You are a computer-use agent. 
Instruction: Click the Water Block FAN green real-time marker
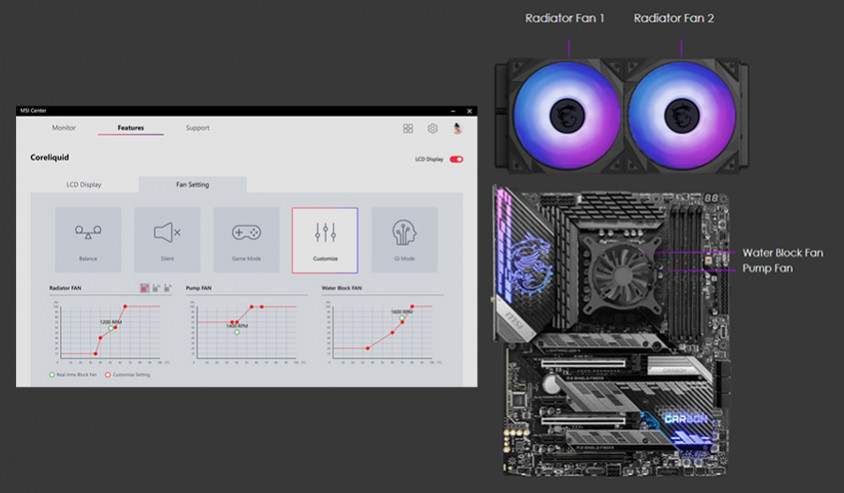[x=402, y=319]
